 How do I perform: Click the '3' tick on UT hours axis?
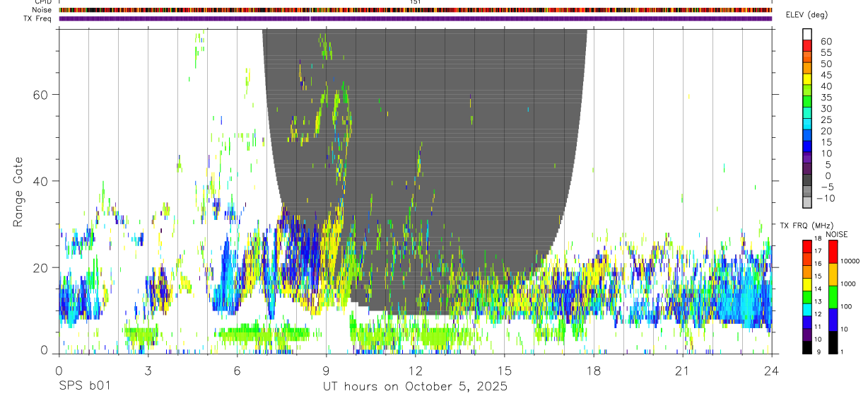tap(148, 370)
